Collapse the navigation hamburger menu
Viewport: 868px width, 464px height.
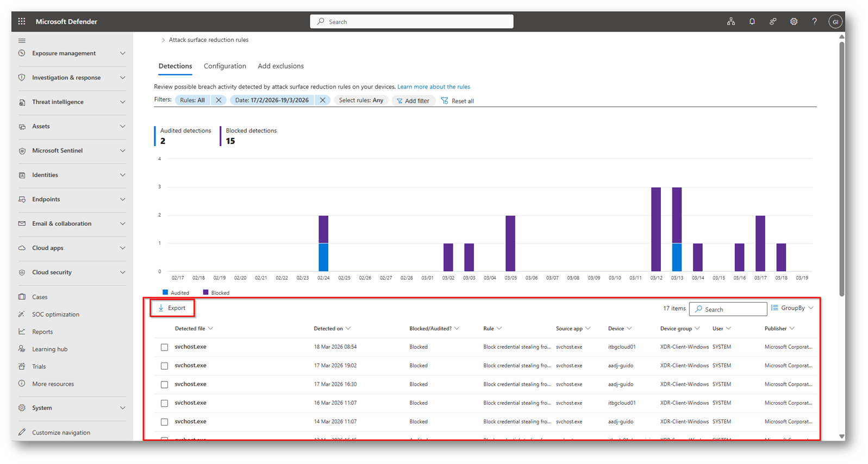pos(22,41)
